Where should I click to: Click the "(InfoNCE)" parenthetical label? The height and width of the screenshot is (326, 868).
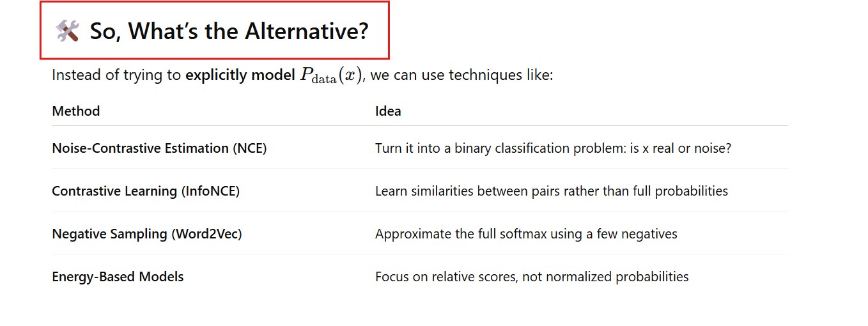210,191
